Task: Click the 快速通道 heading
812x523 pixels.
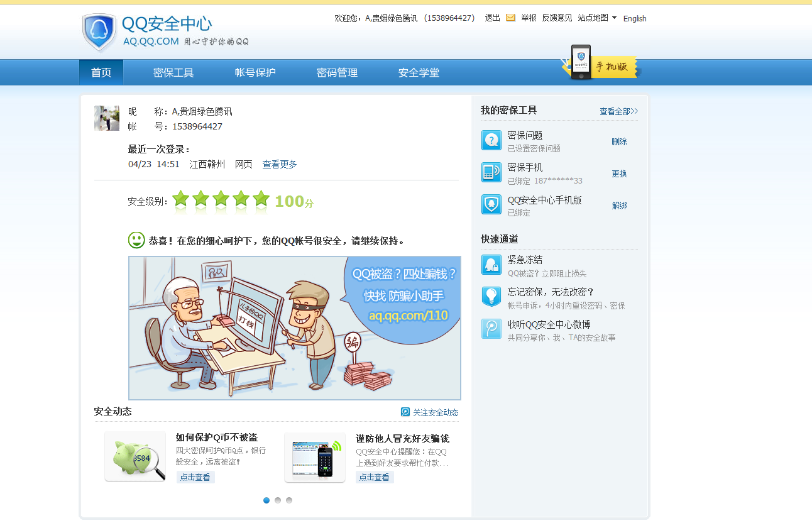Action: click(500, 239)
